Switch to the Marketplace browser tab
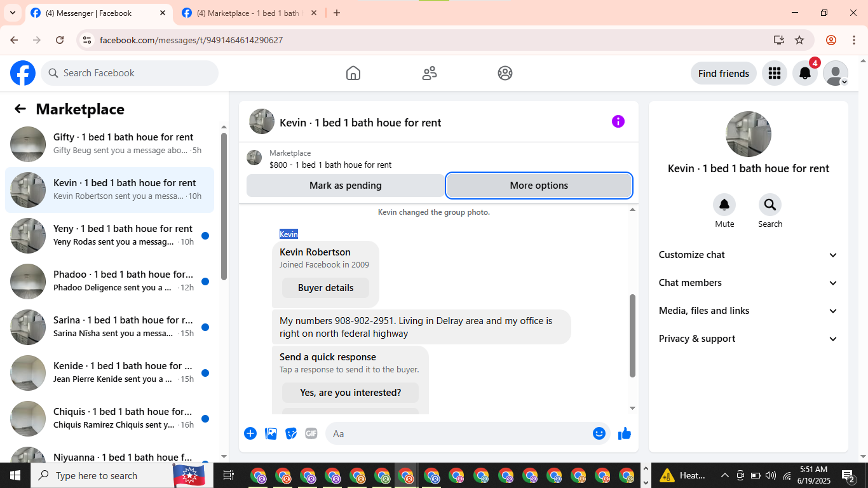The width and height of the screenshot is (868, 488). pos(250,13)
